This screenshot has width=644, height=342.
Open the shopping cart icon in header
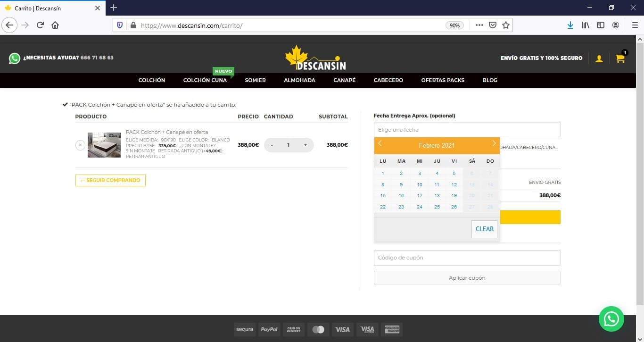[x=620, y=58]
